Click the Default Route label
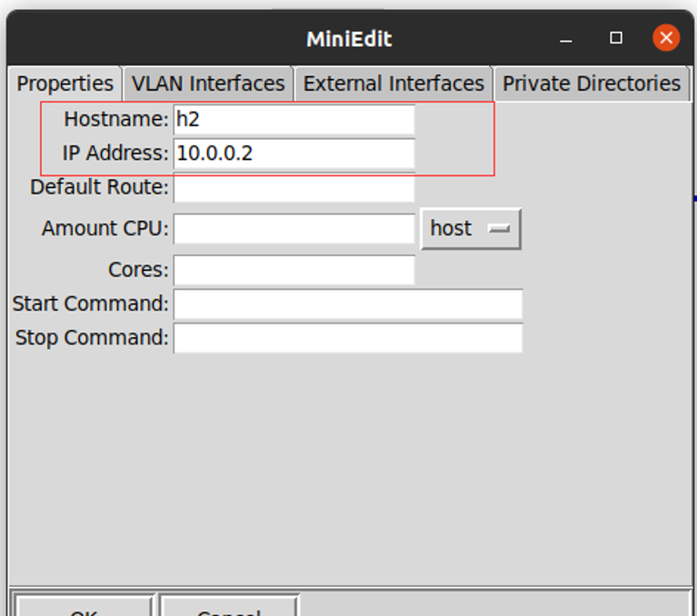The width and height of the screenshot is (697, 616). pyautogui.click(x=100, y=187)
